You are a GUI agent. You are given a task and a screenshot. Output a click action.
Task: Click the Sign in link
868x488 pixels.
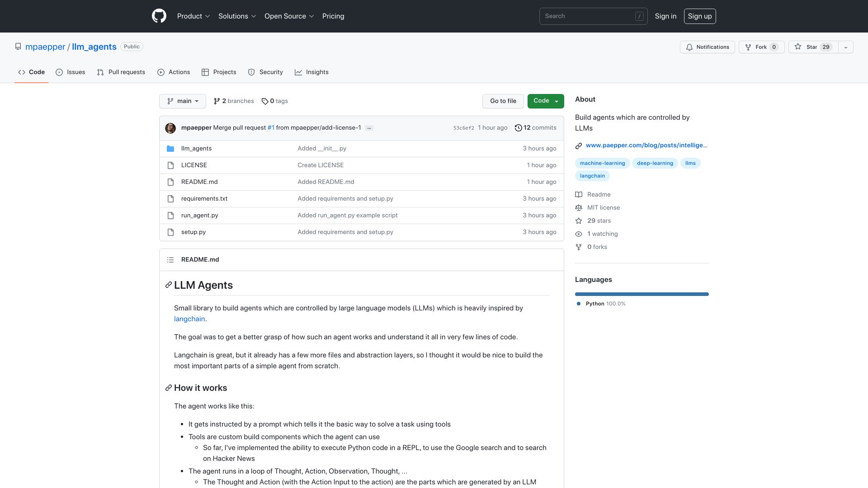click(x=665, y=16)
